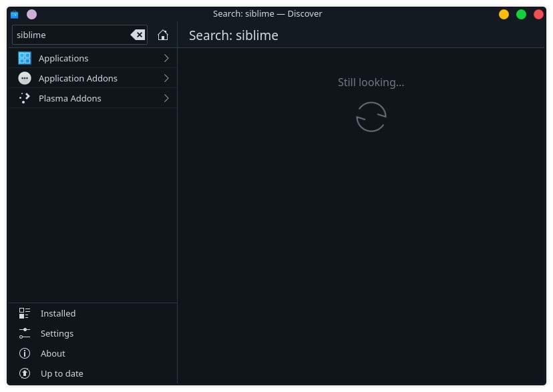This screenshot has height=392, width=553.
Task: Expand the Plasma Addons chevron
Action: click(x=166, y=98)
